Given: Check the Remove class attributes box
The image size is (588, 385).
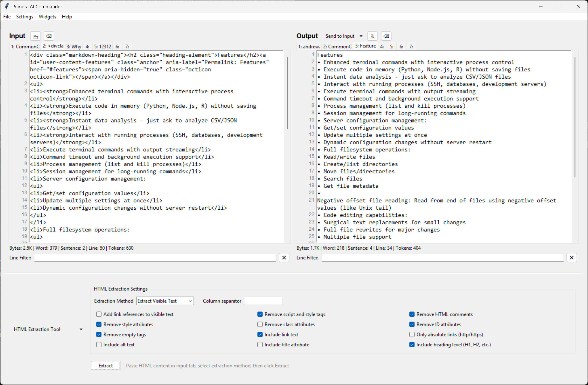Looking at the screenshot, I should pyautogui.click(x=260, y=324).
